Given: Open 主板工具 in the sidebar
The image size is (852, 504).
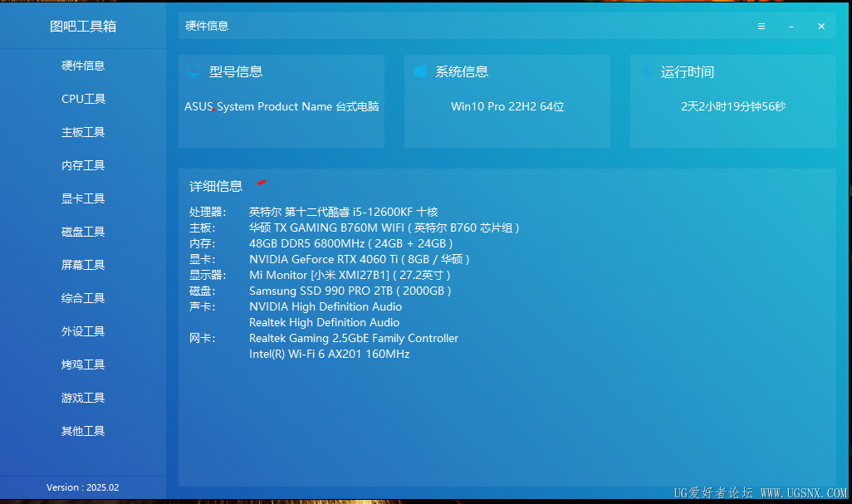Looking at the screenshot, I should (83, 132).
